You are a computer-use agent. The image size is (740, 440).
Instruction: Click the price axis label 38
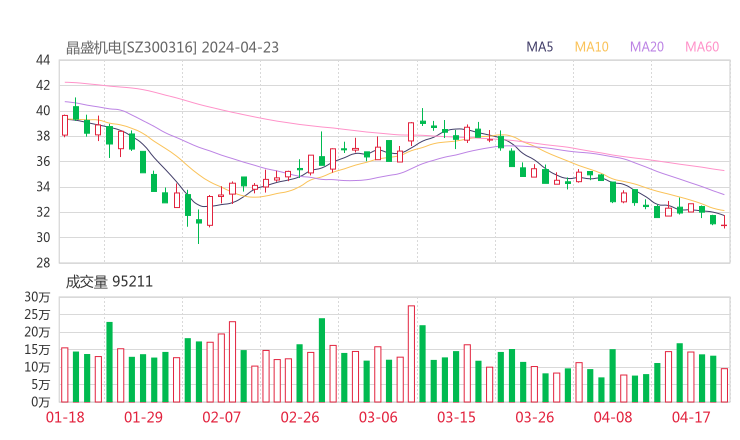(43, 136)
